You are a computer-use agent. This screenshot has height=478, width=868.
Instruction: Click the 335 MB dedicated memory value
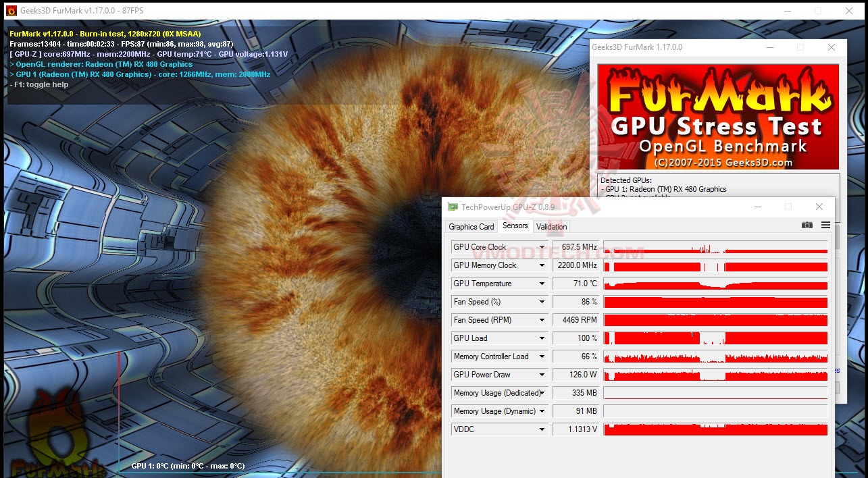[x=576, y=393]
